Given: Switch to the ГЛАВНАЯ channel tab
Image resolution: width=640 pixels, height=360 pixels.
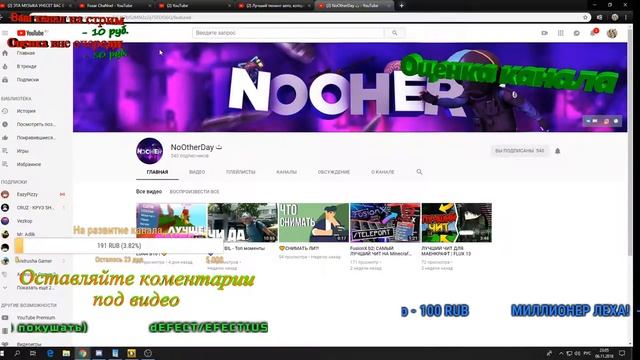Looking at the screenshot, I should [x=157, y=172].
